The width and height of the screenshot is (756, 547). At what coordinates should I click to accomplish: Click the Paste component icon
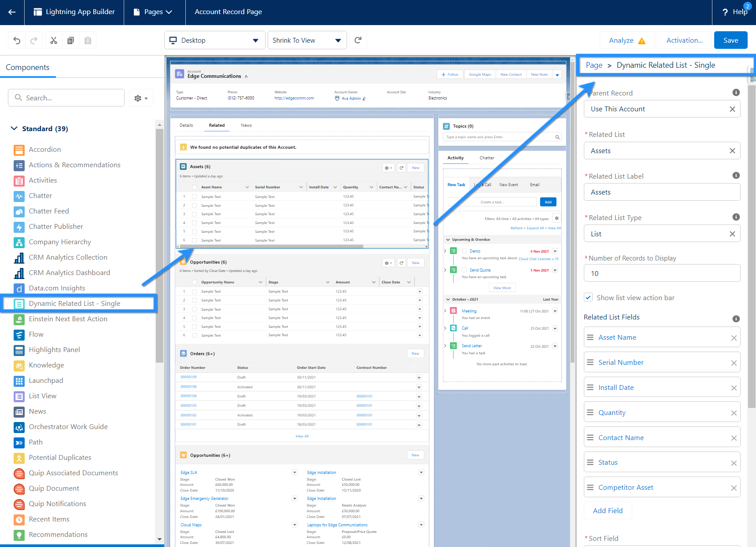coord(88,40)
